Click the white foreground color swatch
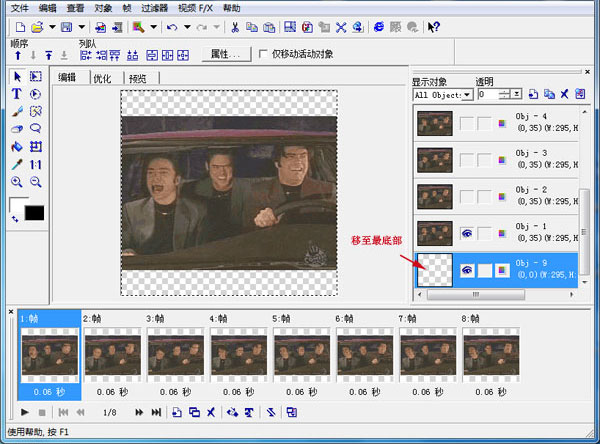Screen dimensions: 600x444 point(16,203)
